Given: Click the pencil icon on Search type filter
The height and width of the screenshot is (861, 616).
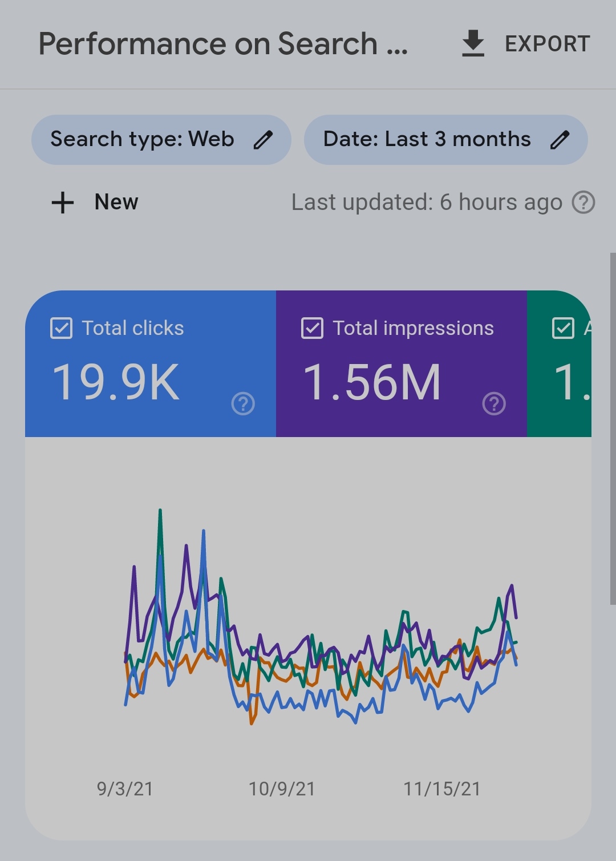Looking at the screenshot, I should click(x=263, y=140).
